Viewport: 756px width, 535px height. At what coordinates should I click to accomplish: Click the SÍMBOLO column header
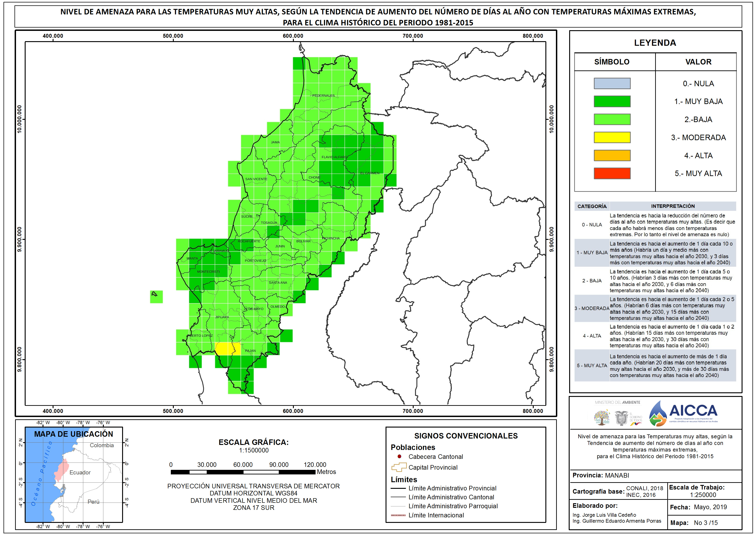tap(612, 62)
